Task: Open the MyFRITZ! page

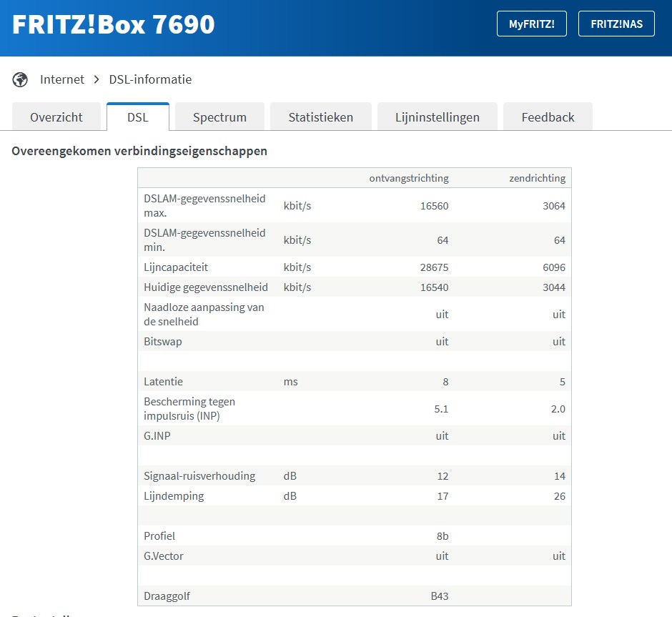Action: (531, 24)
